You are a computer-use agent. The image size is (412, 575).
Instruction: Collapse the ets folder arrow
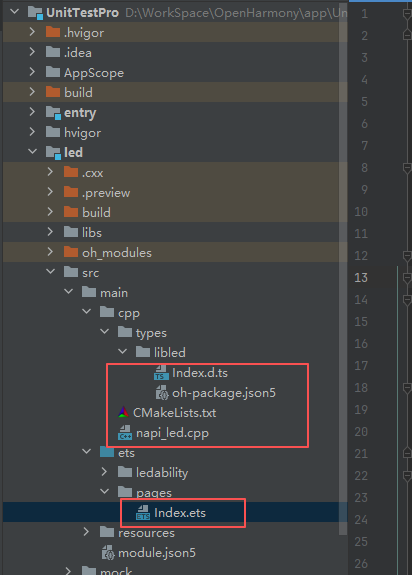pyautogui.click(x=87, y=451)
